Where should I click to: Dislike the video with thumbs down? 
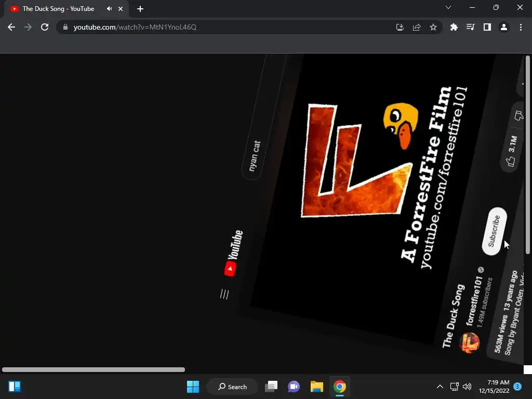pyautogui.click(x=519, y=116)
